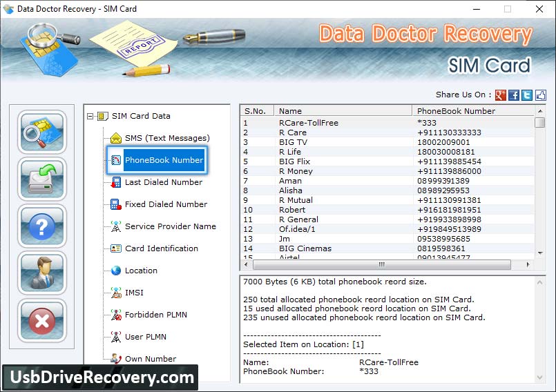Click the User PLMN tower icon

116,337
